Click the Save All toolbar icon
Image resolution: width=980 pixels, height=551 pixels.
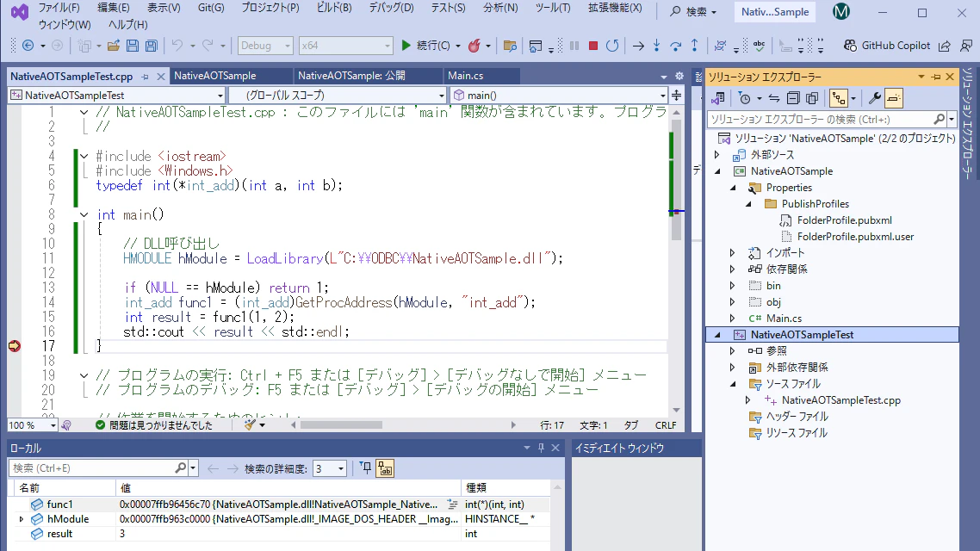152,46
